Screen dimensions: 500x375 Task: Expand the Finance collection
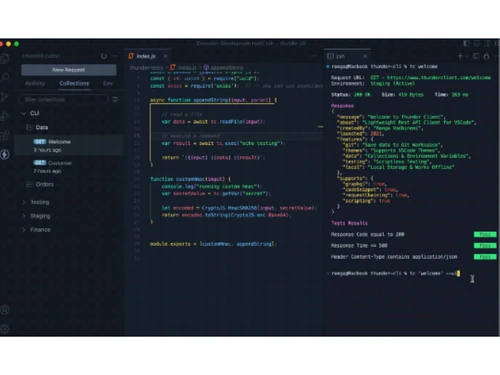point(24,229)
